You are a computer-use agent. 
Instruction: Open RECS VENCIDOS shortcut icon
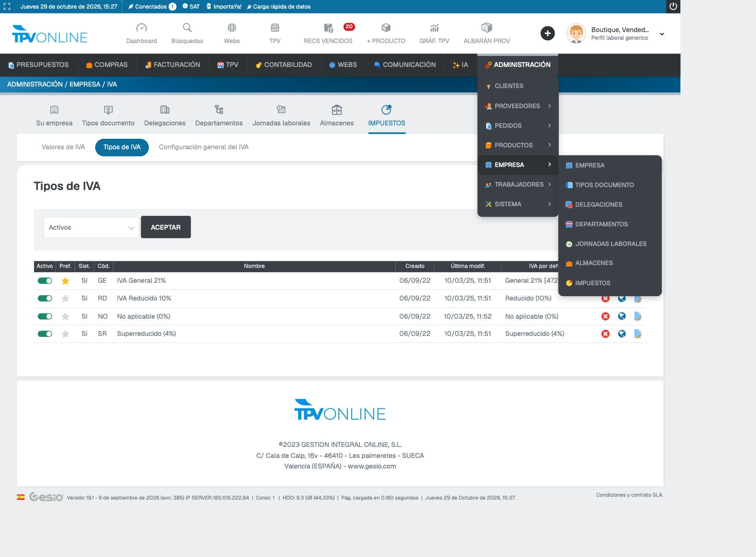coord(328,28)
